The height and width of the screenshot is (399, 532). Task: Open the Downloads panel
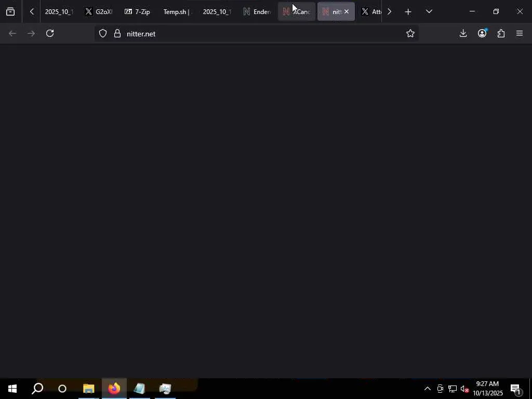pos(463,34)
